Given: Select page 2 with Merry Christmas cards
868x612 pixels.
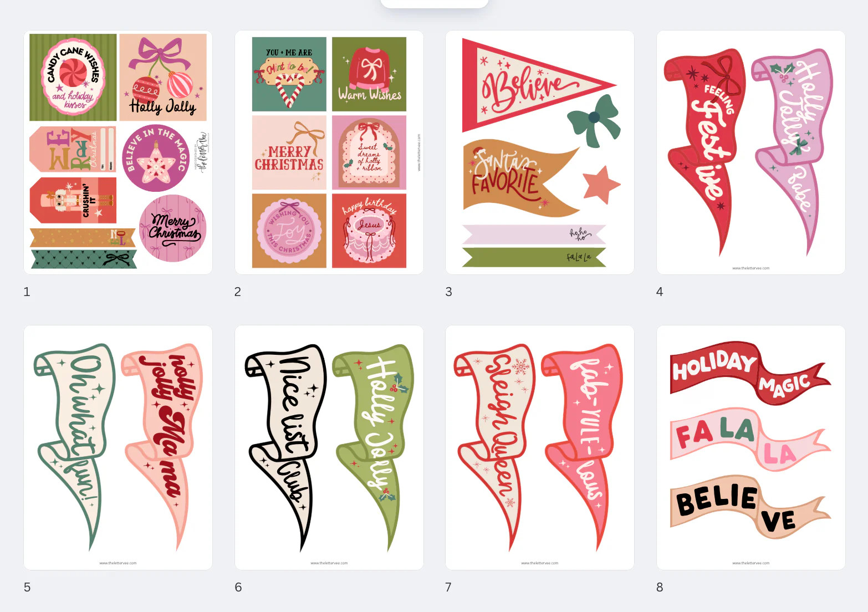Looking at the screenshot, I should pos(329,152).
